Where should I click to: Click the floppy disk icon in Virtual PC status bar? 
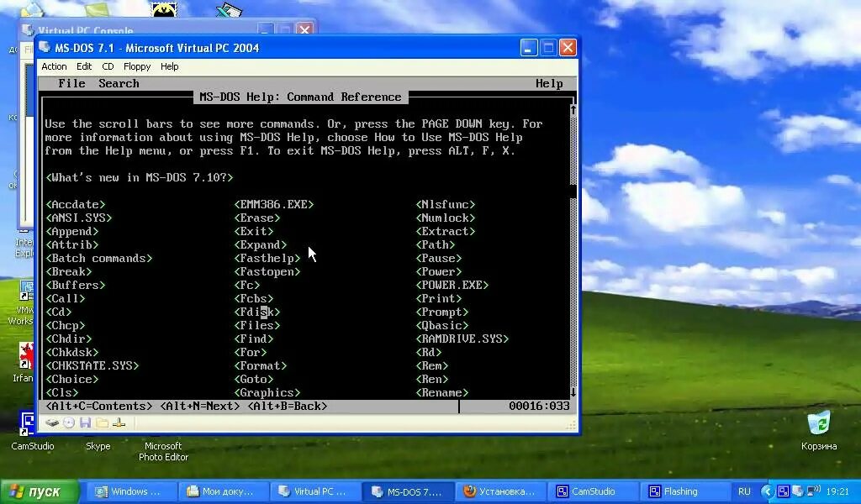(x=85, y=423)
